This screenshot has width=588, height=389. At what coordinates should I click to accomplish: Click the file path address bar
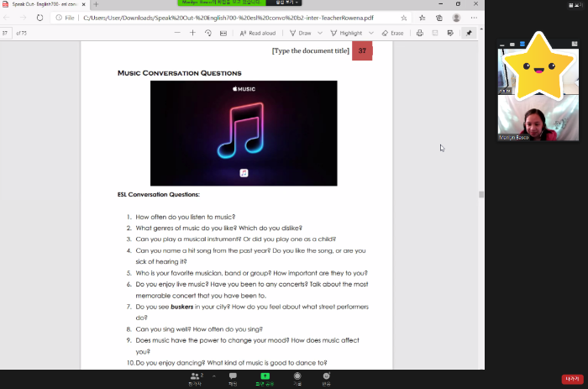coord(228,18)
